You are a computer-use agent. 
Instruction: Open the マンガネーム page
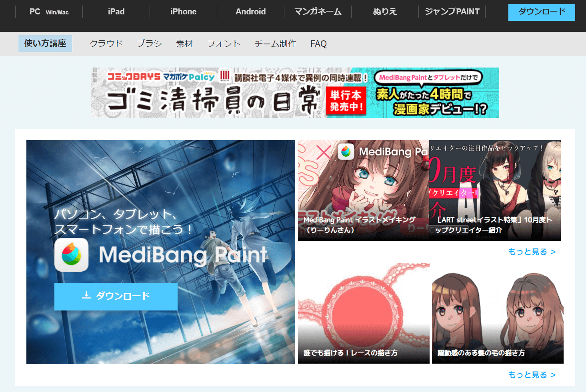(x=318, y=12)
